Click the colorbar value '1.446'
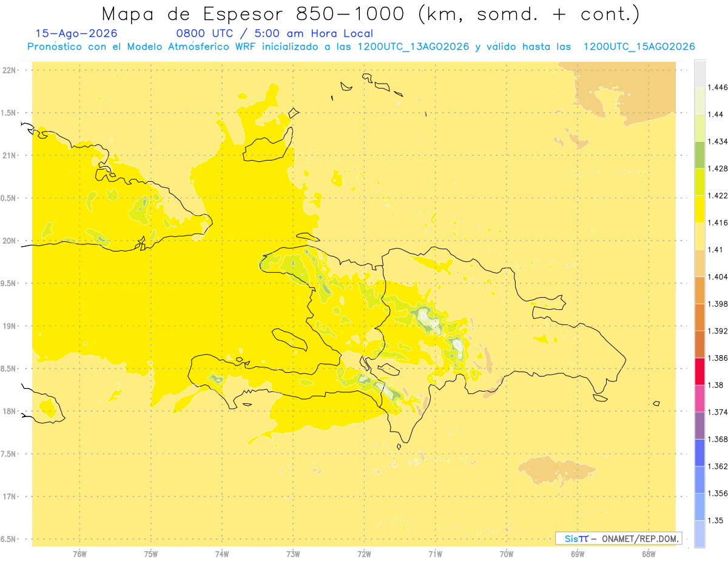 718,87
